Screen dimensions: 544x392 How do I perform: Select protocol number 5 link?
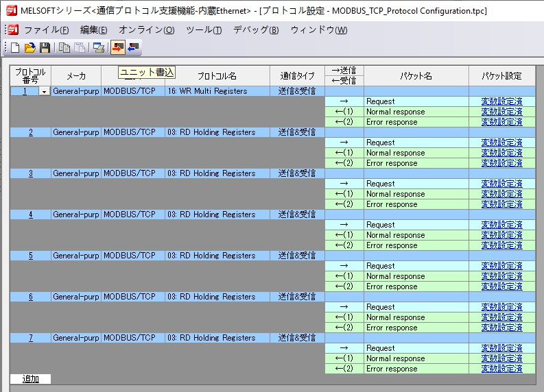pos(31,256)
